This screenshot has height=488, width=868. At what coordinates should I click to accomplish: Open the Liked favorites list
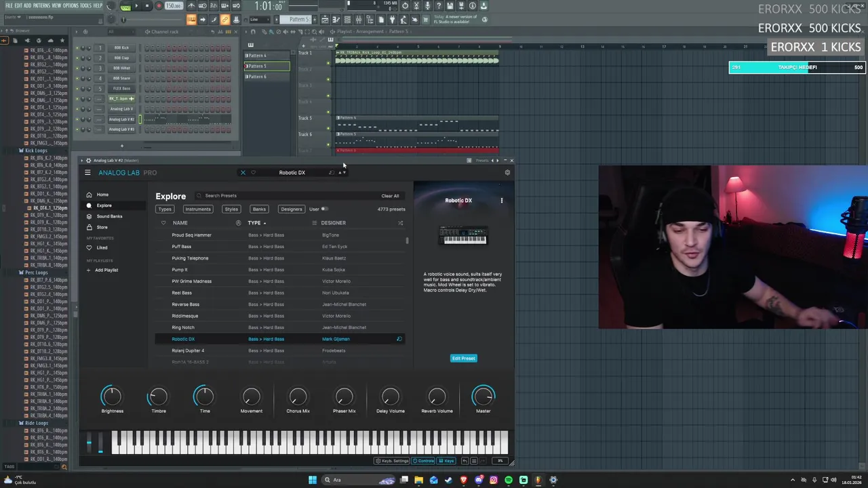(x=102, y=247)
